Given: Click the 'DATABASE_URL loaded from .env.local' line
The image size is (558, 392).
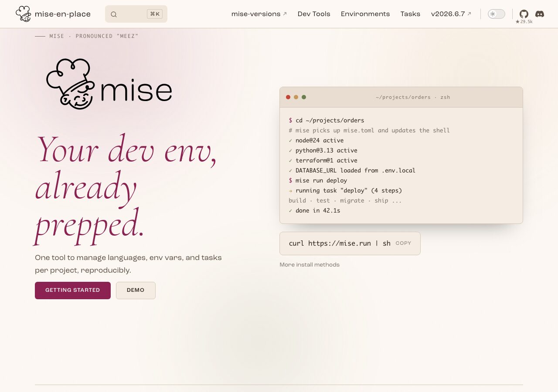Looking at the screenshot, I should (352, 170).
